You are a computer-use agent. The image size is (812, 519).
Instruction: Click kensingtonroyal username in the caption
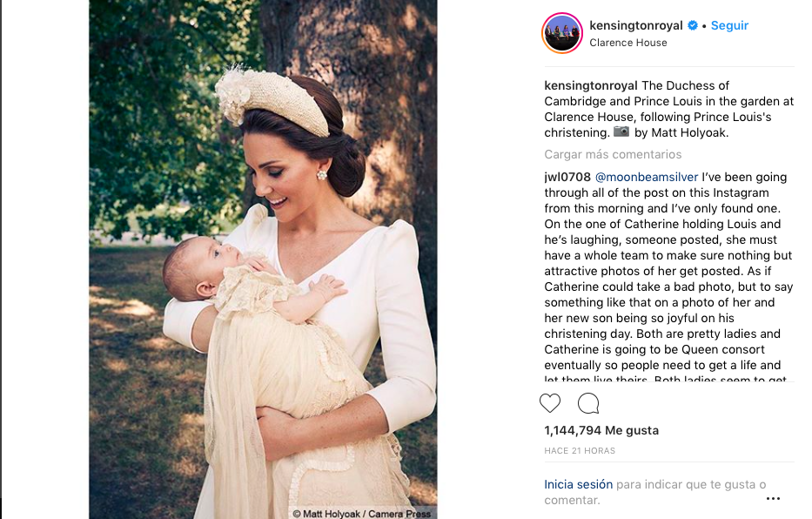pos(591,85)
